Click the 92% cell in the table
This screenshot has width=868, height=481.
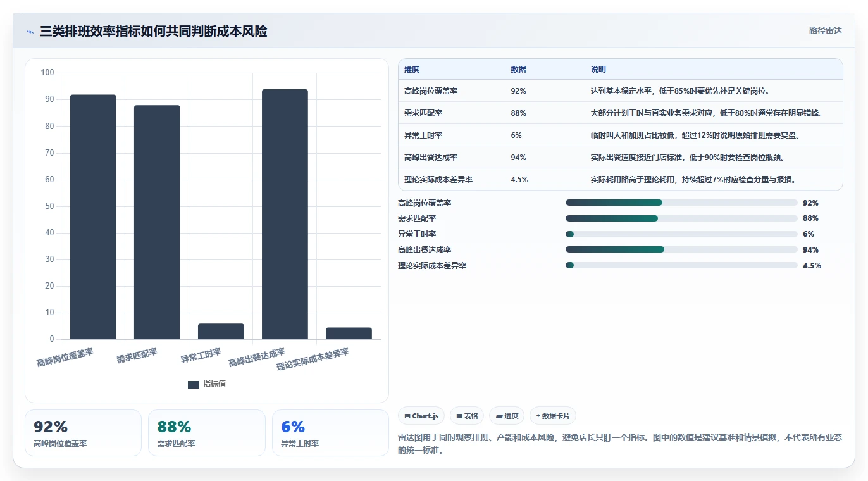(518, 91)
